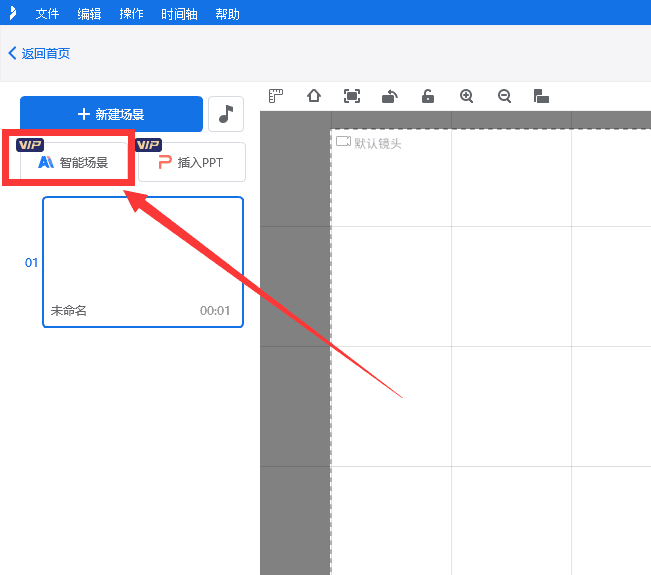Open the 操作 menu
651x575 pixels.
131,14
